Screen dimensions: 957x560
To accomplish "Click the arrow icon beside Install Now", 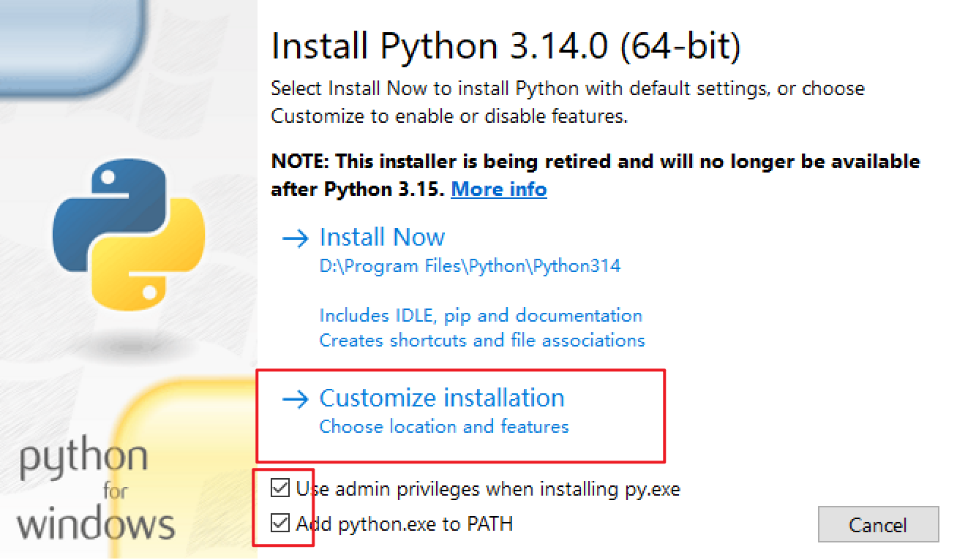I will 296,238.
